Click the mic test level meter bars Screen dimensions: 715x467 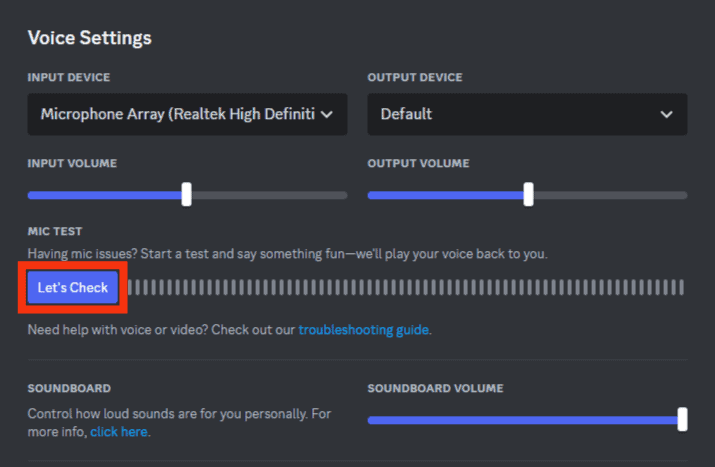(405, 287)
